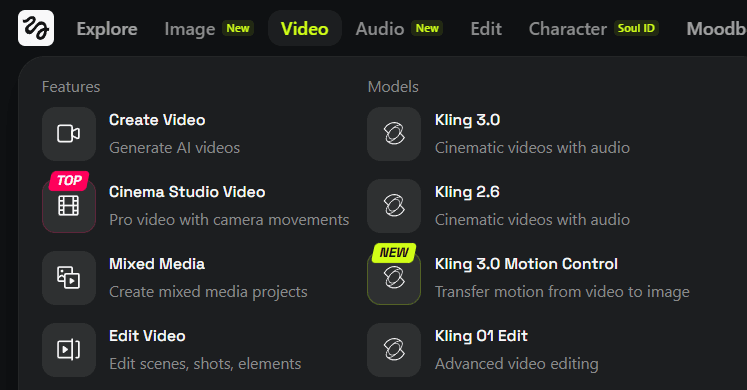This screenshot has height=390, width=747.
Task: Click the Edit Video icon
Action: click(69, 350)
